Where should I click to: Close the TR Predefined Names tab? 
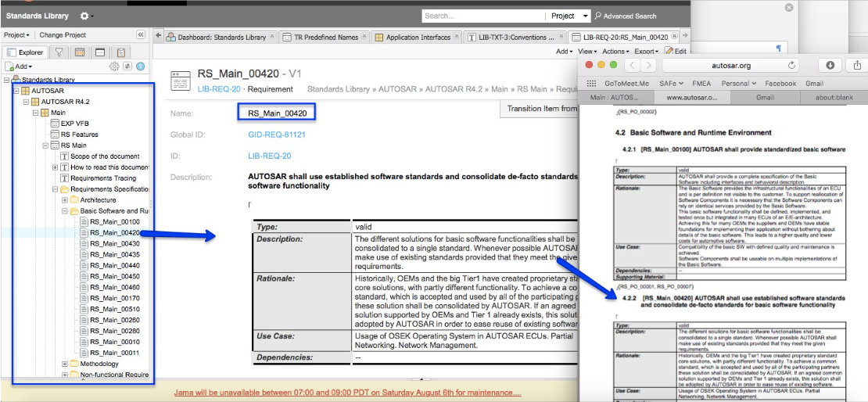coord(363,38)
